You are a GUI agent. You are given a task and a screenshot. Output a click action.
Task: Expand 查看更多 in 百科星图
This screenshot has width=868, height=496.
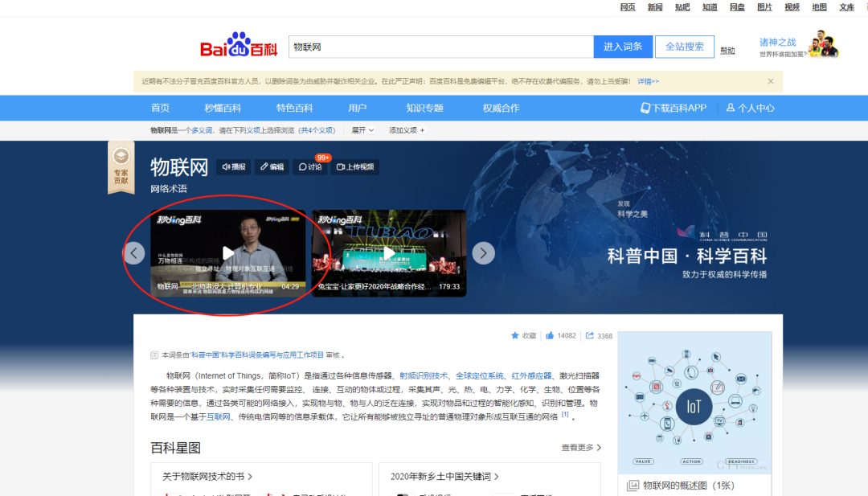click(581, 447)
